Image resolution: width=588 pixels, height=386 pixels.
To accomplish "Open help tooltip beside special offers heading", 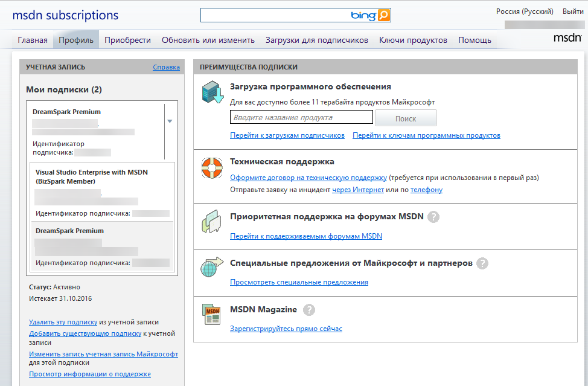I will (x=482, y=263).
